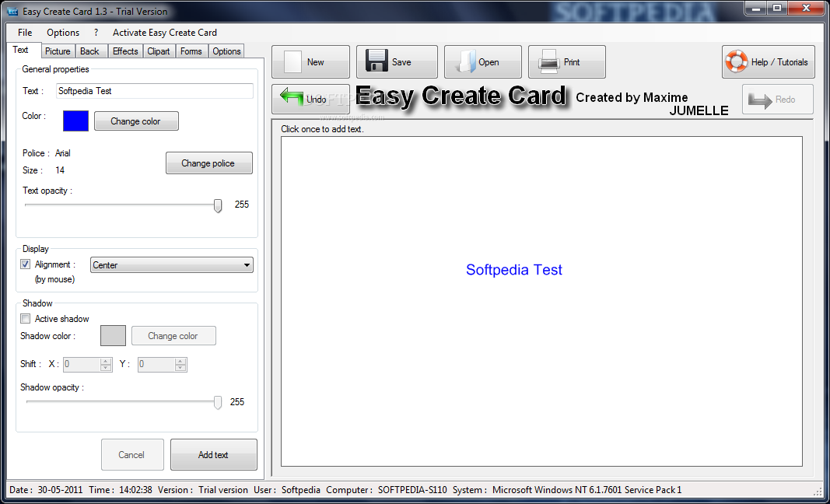Switch to the Picture tab

(x=58, y=51)
